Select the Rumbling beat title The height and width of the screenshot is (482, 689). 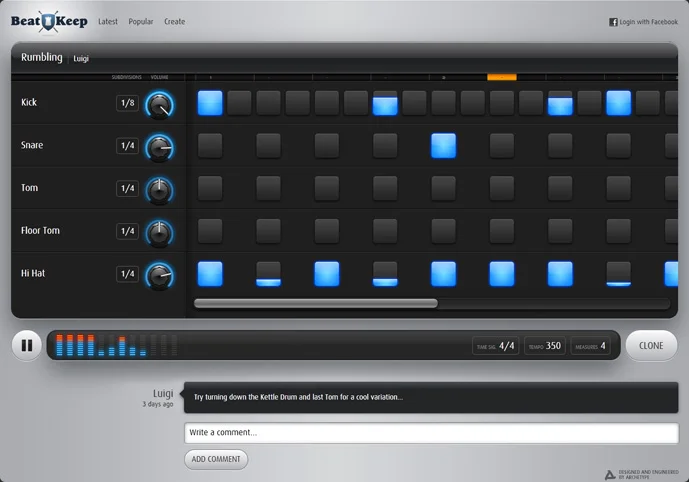tap(42, 58)
